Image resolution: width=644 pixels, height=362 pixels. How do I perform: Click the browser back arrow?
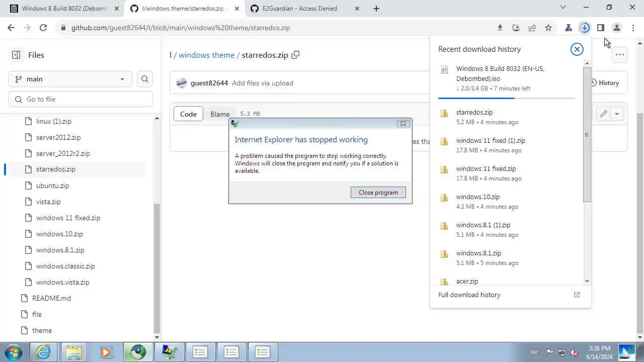(x=11, y=28)
